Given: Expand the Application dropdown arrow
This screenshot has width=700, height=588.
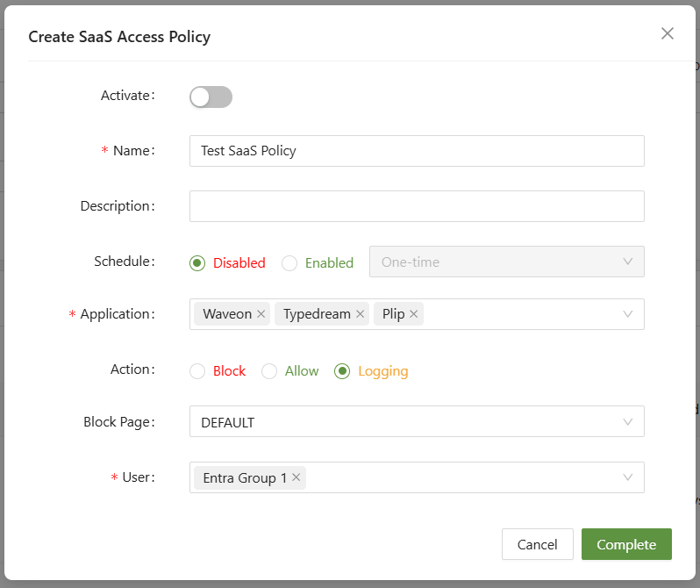Looking at the screenshot, I should click(628, 314).
